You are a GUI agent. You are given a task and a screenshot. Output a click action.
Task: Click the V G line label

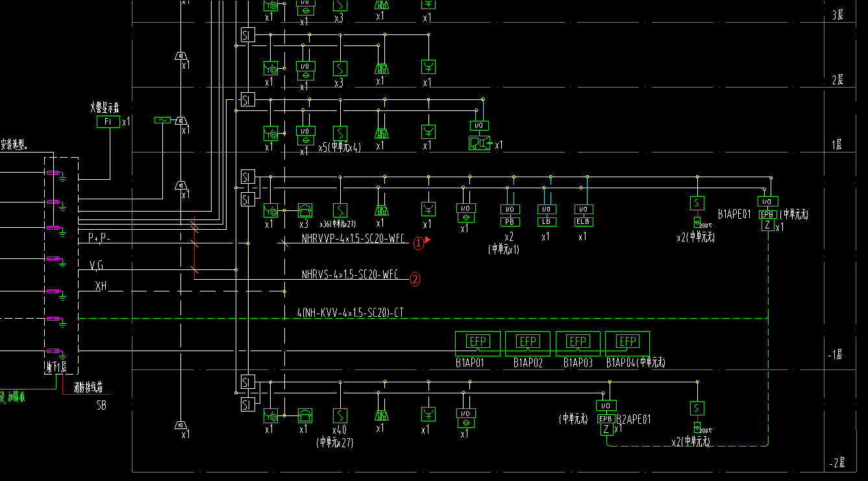(96, 265)
